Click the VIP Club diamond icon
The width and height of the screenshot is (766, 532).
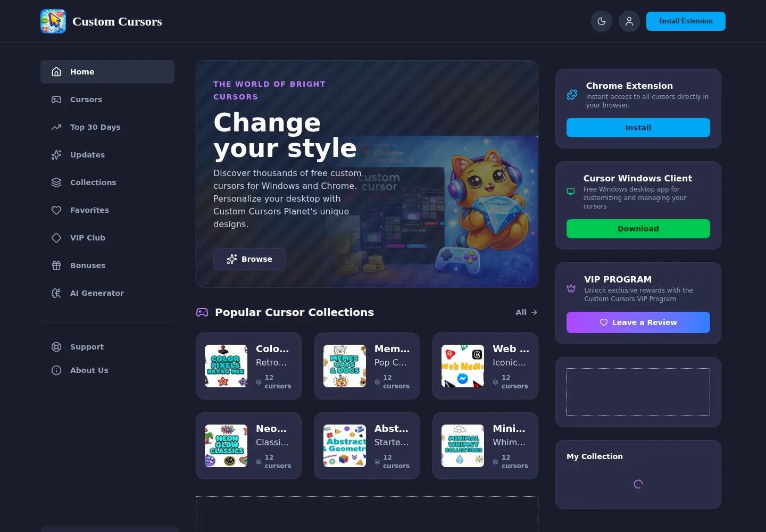(x=56, y=238)
